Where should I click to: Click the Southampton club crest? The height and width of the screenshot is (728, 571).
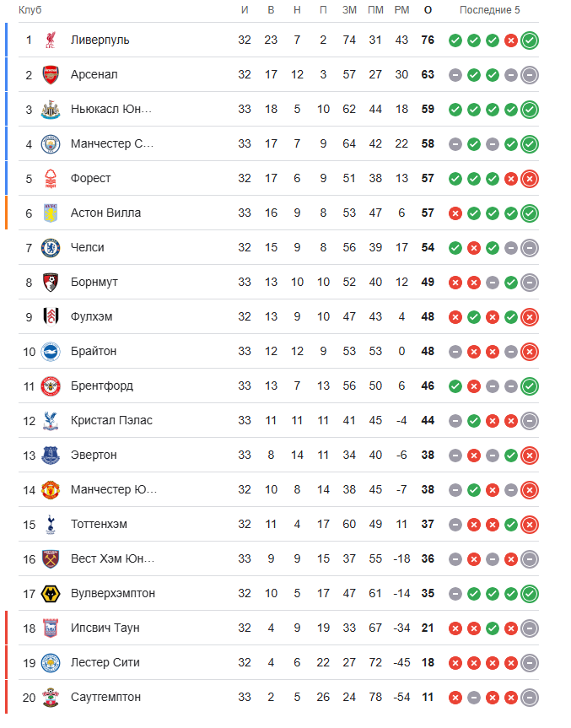pos(51,698)
